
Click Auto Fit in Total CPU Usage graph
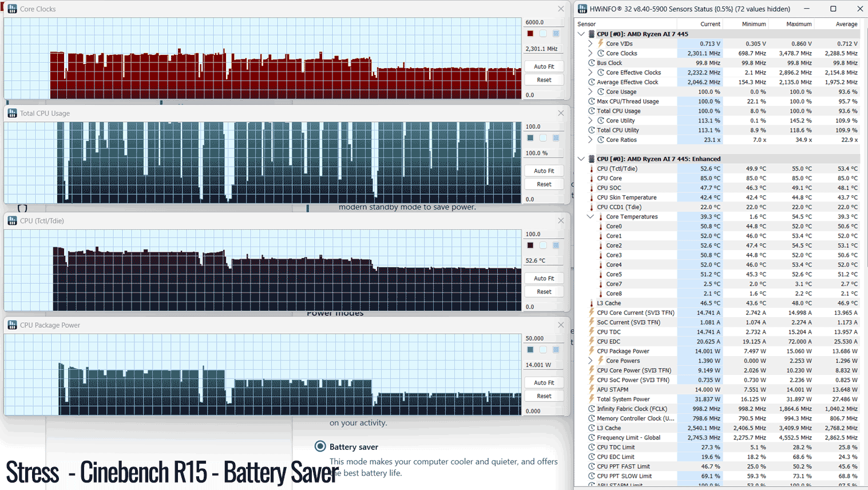coord(544,171)
